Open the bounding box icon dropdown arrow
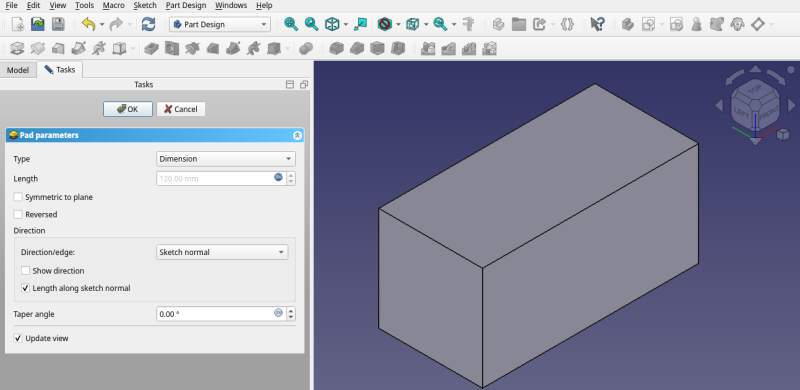This screenshot has width=800, height=390. coord(426,24)
